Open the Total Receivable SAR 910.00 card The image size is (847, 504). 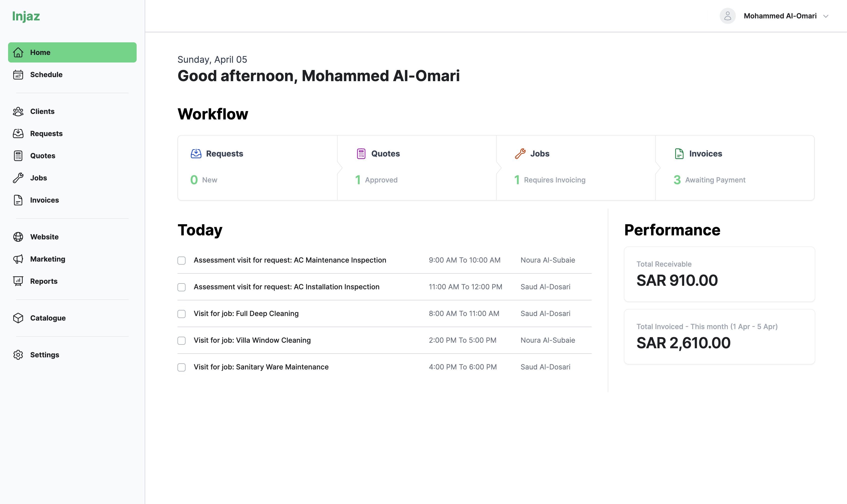[x=719, y=274]
